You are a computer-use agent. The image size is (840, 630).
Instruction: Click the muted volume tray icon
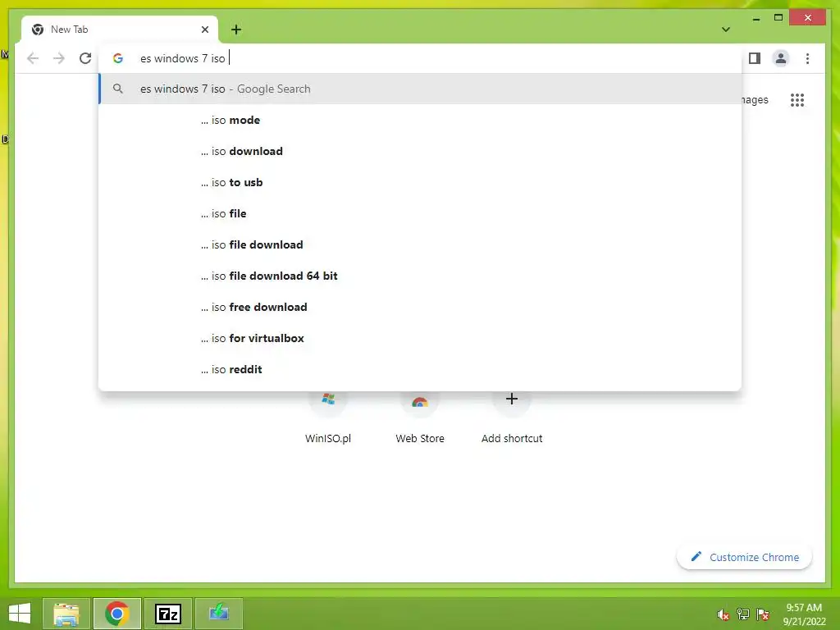pos(724,614)
